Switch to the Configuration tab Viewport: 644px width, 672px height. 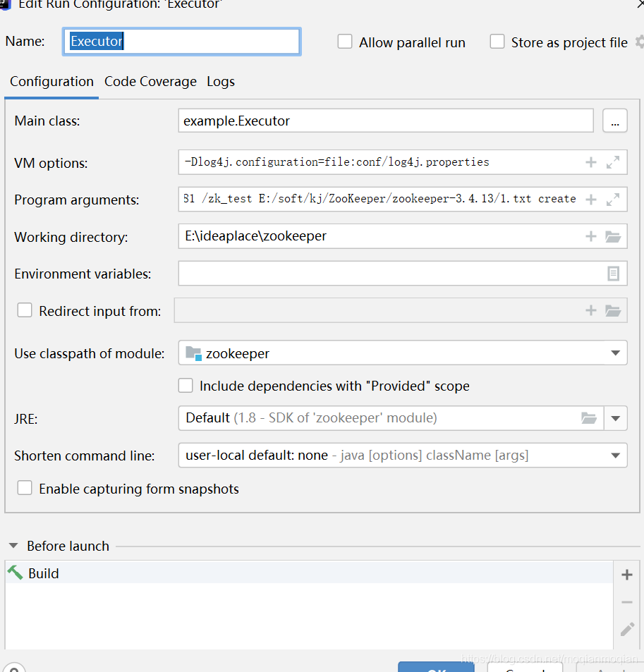click(51, 81)
